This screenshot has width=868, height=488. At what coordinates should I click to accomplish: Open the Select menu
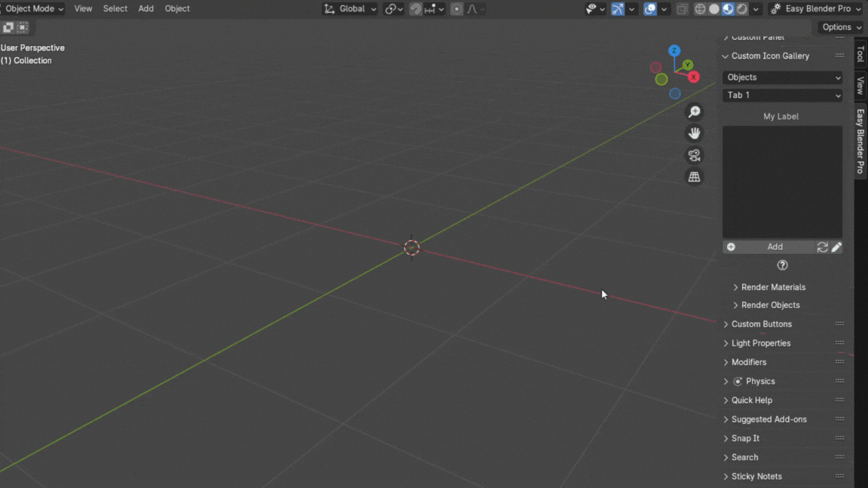point(115,9)
